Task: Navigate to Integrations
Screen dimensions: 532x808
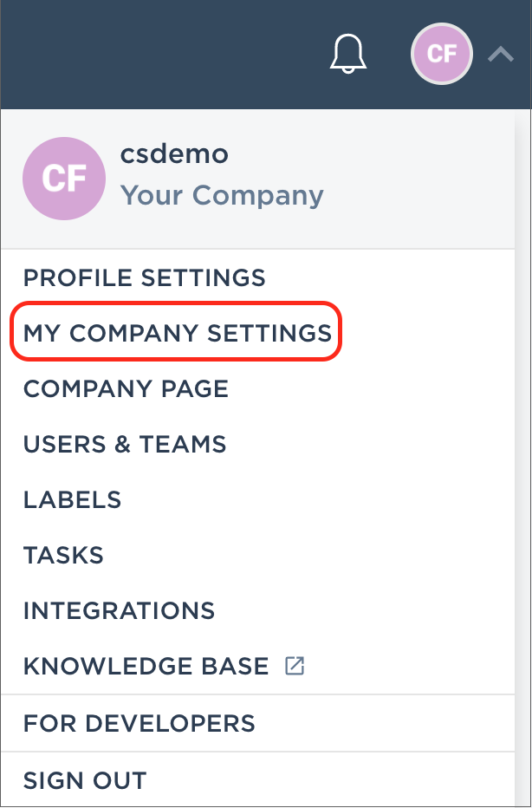Action: (x=119, y=610)
